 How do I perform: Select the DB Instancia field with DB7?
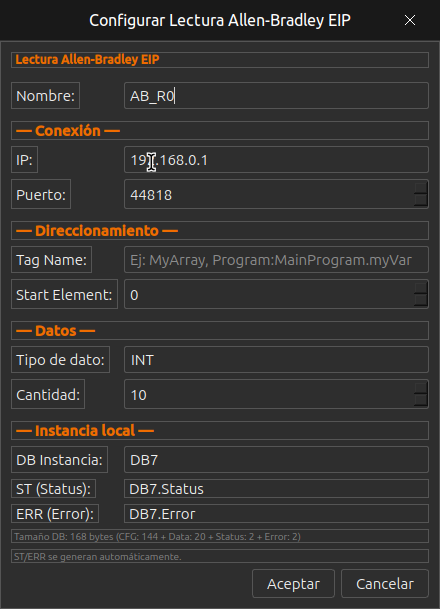(x=276, y=460)
